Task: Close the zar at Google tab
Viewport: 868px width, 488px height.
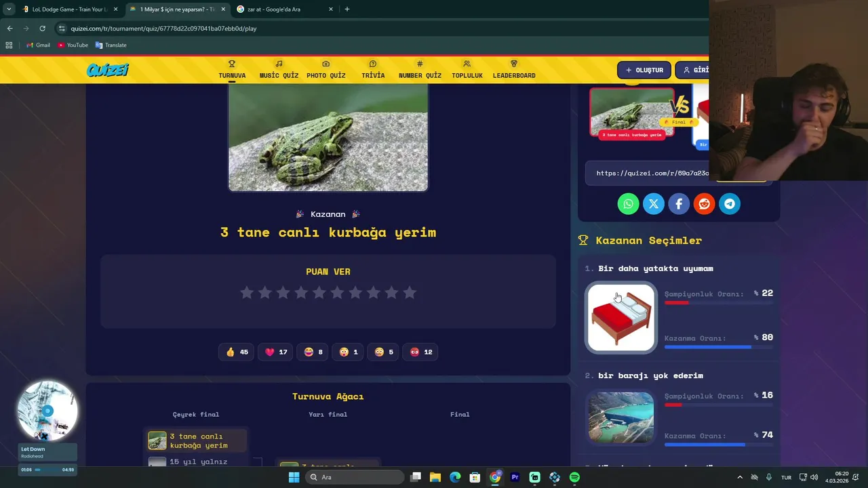Action: pos(331,9)
